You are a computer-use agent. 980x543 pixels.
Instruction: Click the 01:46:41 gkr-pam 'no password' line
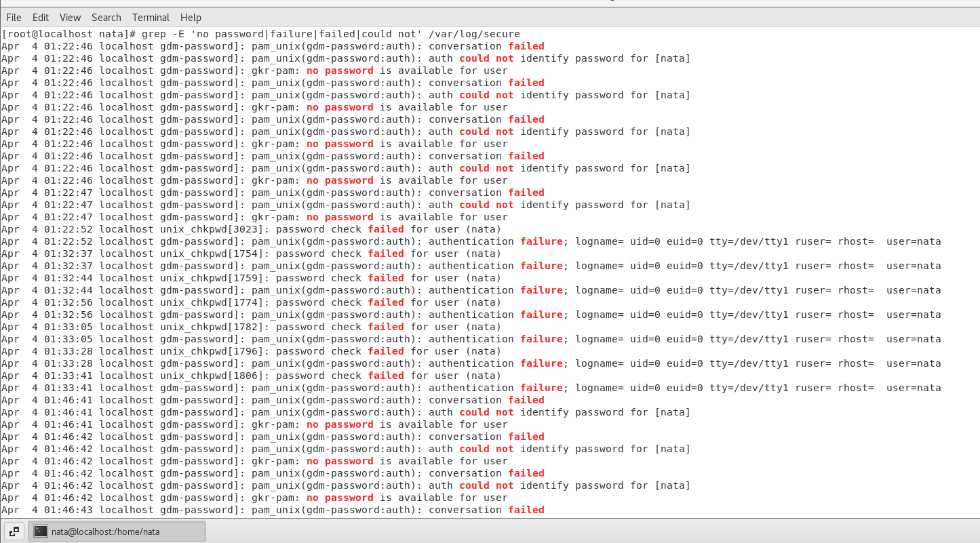(254, 424)
